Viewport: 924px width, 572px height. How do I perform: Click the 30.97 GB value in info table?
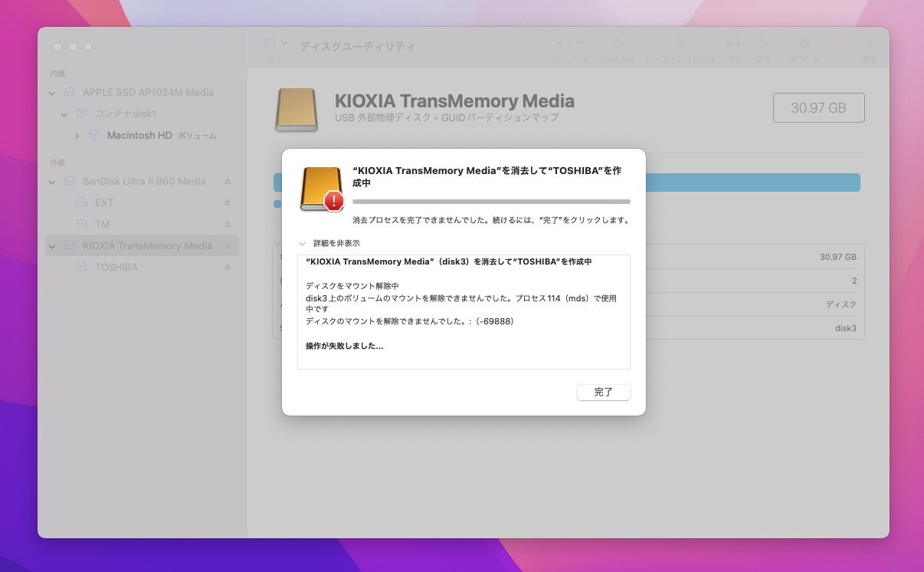[x=838, y=258]
